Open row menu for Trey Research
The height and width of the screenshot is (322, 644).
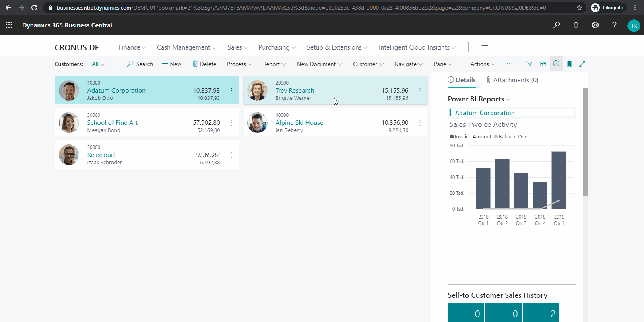tap(420, 91)
